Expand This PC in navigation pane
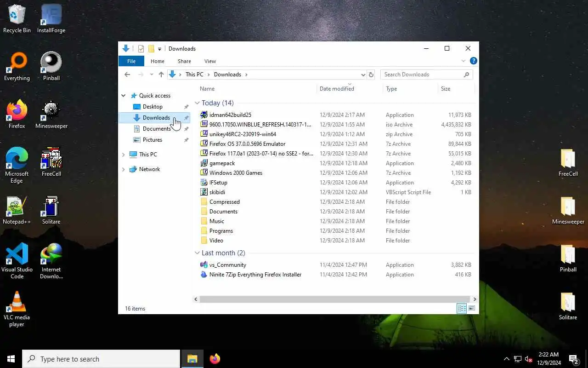Screen dimensions: 588x368 (123, 155)
